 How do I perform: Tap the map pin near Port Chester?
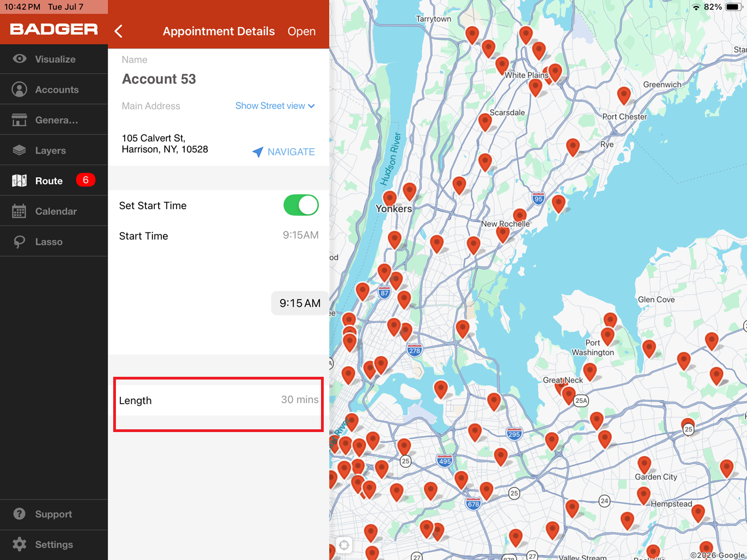pos(624,95)
